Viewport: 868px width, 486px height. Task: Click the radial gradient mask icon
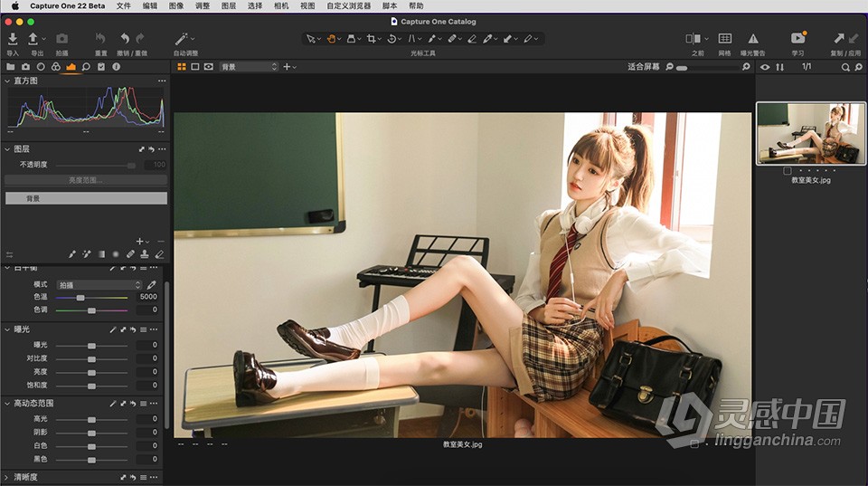(116, 254)
